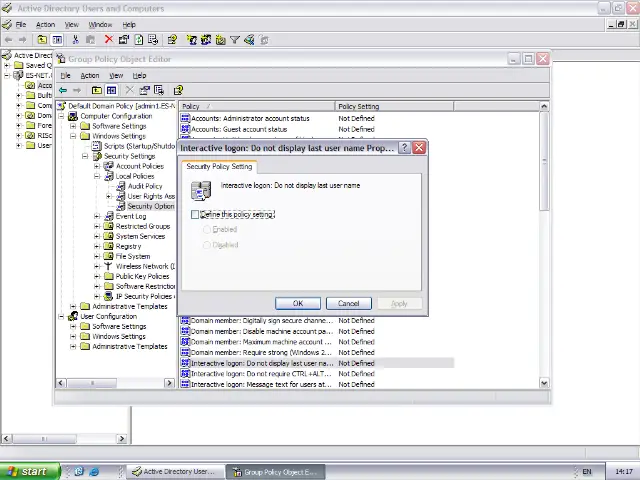This screenshot has height=480, width=640.
Task: Expand the Restricted Groups node
Action: (97, 226)
